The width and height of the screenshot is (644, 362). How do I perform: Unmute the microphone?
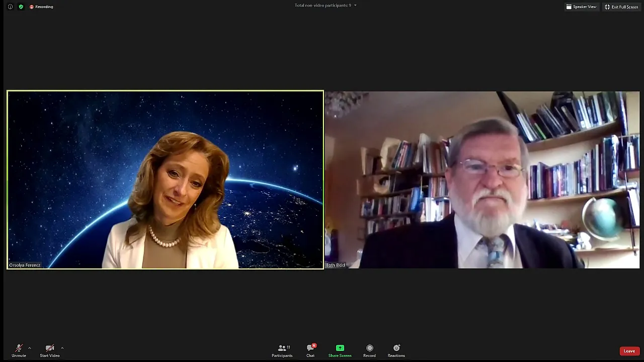point(19,350)
